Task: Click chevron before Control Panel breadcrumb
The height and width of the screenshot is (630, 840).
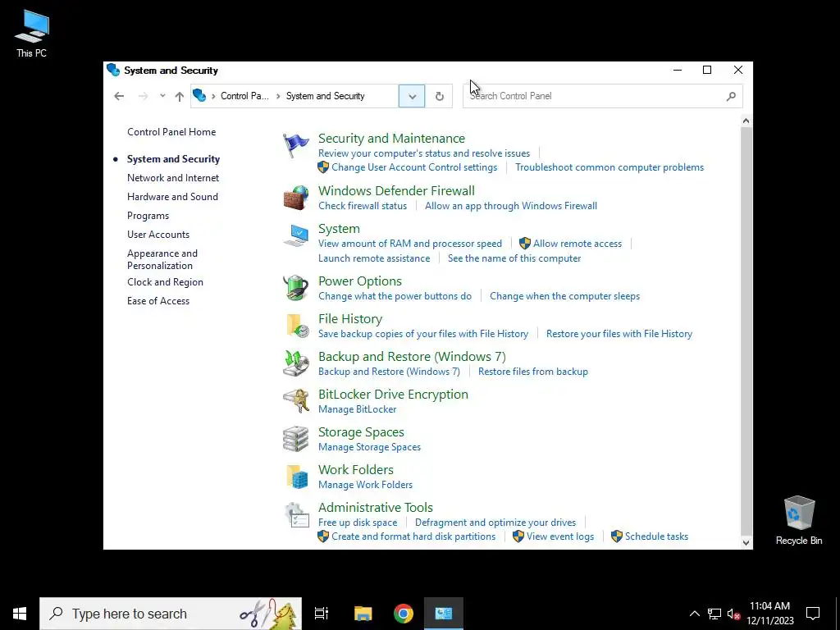Action: pyautogui.click(x=213, y=97)
